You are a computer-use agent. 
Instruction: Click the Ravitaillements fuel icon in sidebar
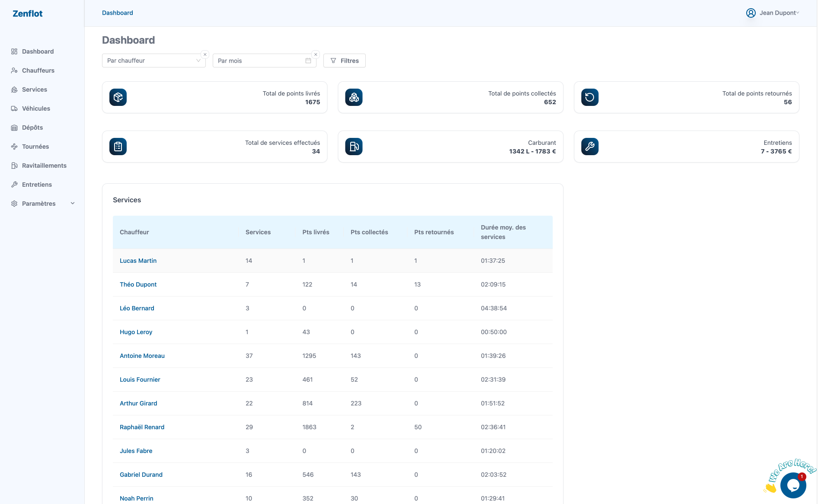14,166
